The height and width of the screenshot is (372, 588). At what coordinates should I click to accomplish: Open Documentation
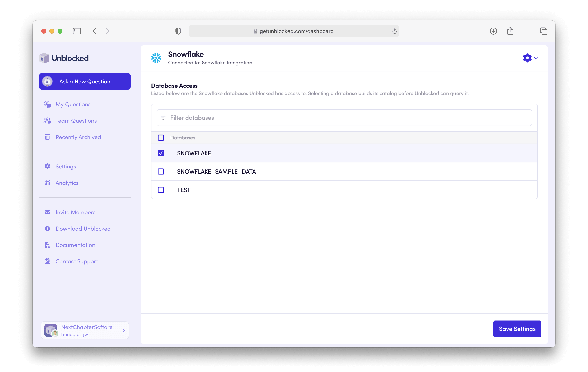(x=76, y=245)
